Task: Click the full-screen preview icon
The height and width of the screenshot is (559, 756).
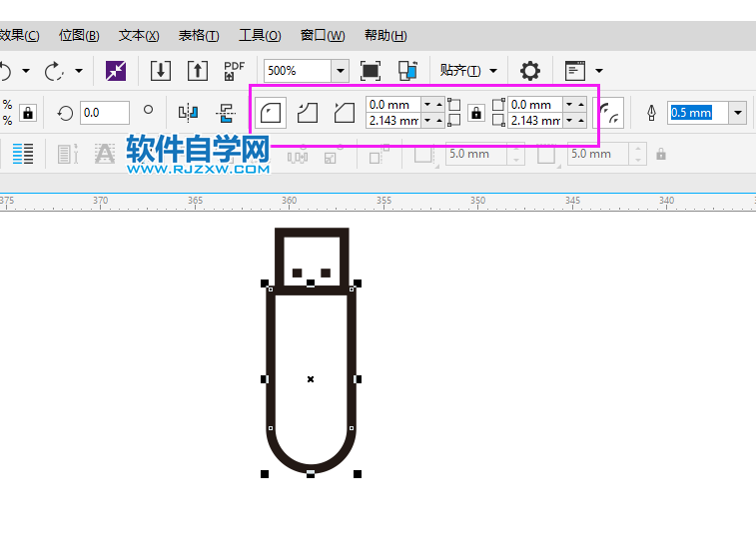Action: pos(371,71)
